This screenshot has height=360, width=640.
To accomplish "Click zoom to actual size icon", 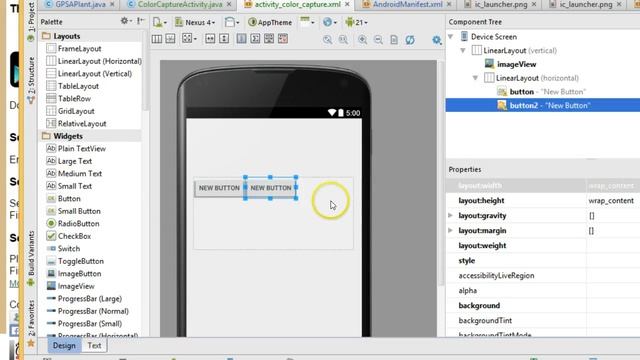I will pos(343,40).
